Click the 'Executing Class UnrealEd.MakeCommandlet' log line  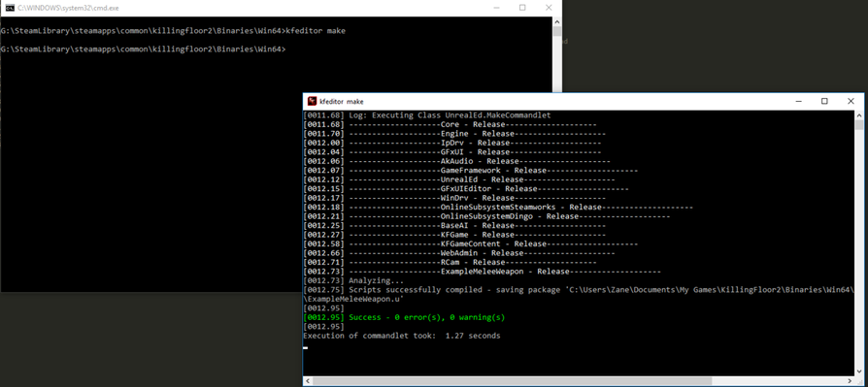pos(427,115)
